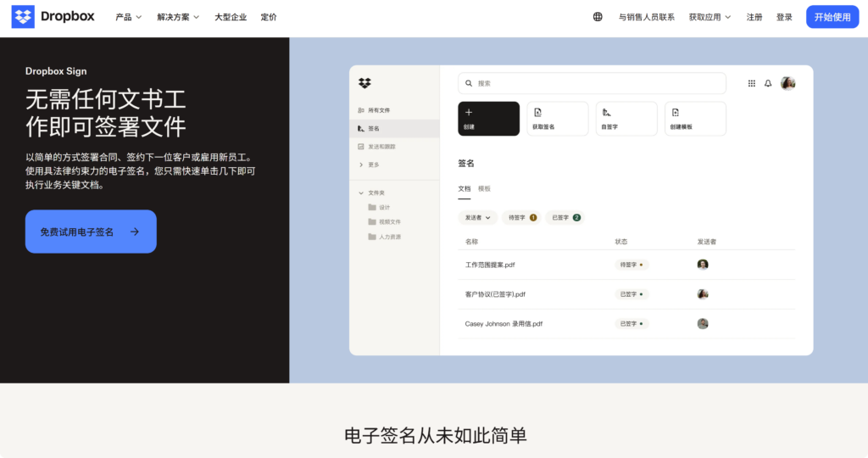Click the 注册 link
The image size is (868, 458).
coord(754,17)
